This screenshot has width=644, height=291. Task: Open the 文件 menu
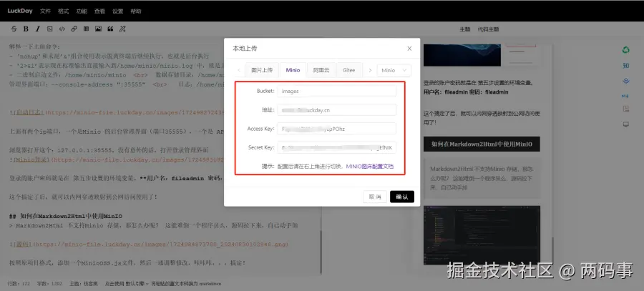(x=45, y=11)
